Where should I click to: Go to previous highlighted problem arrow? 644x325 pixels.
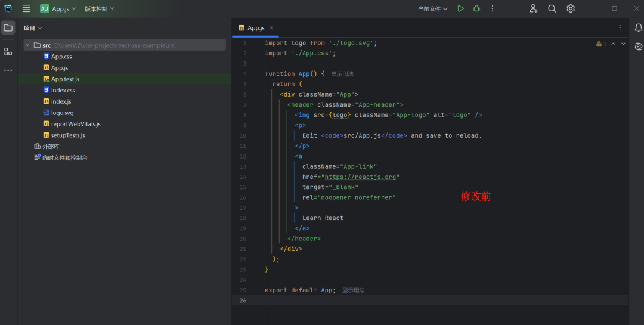[x=613, y=44]
